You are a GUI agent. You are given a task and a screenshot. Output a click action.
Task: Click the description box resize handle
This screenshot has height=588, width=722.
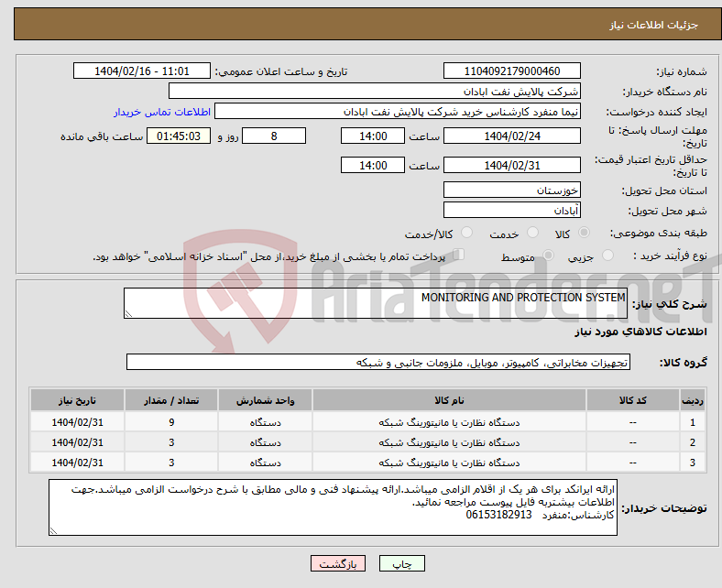tap(128, 314)
